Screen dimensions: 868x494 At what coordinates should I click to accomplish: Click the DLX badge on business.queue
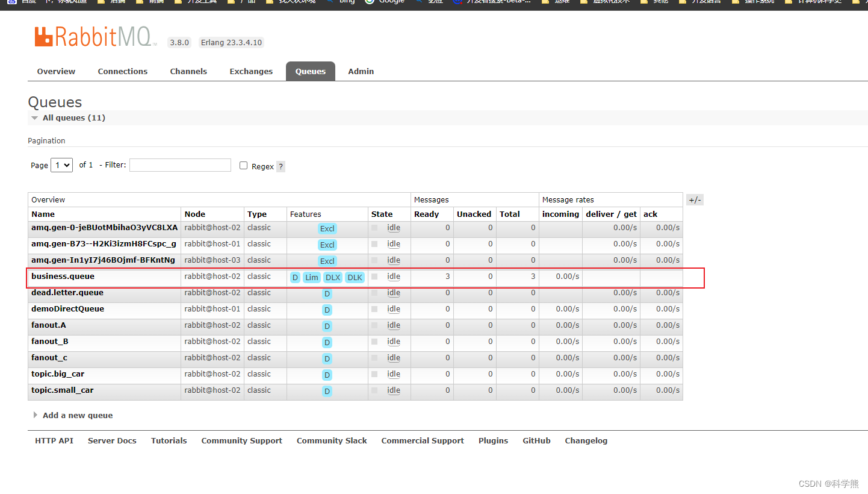tap(332, 278)
